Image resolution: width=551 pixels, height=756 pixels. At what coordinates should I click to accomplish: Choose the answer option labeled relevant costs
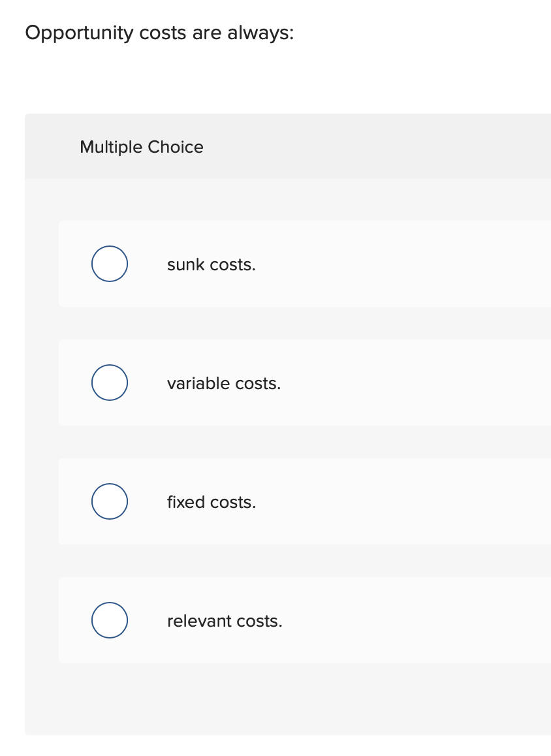click(x=261, y=620)
